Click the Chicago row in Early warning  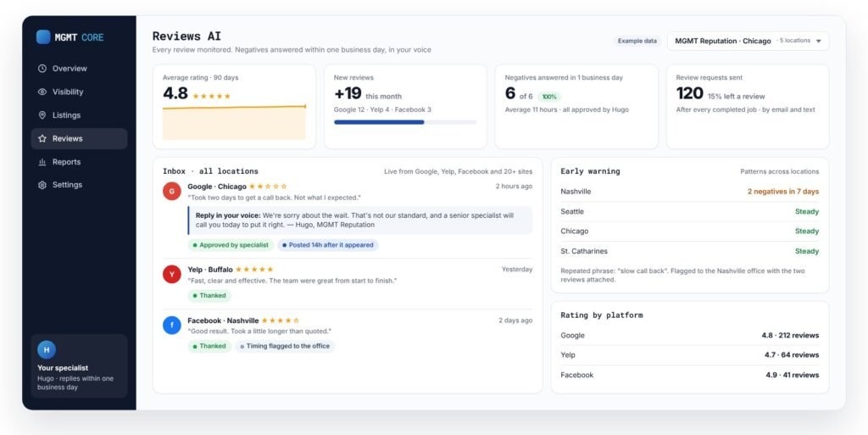pyautogui.click(x=690, y=231)
